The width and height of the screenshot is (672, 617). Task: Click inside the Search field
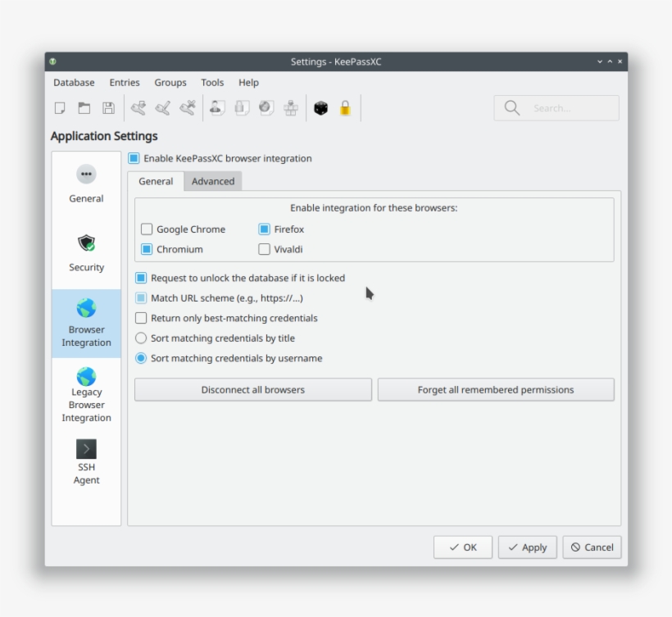click(561, 107)
